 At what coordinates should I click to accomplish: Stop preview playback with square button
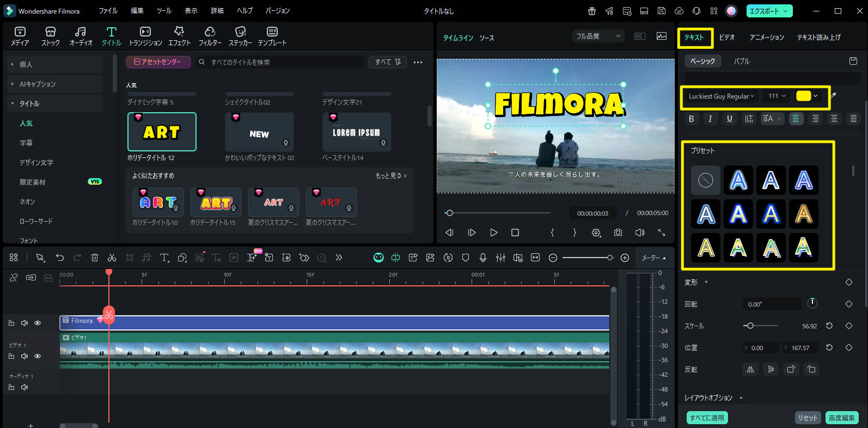coord(515,233)
